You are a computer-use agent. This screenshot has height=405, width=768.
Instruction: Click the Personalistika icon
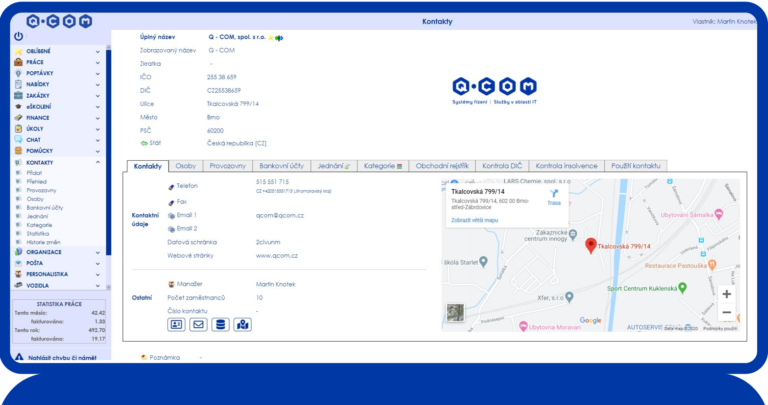(19, 274)
